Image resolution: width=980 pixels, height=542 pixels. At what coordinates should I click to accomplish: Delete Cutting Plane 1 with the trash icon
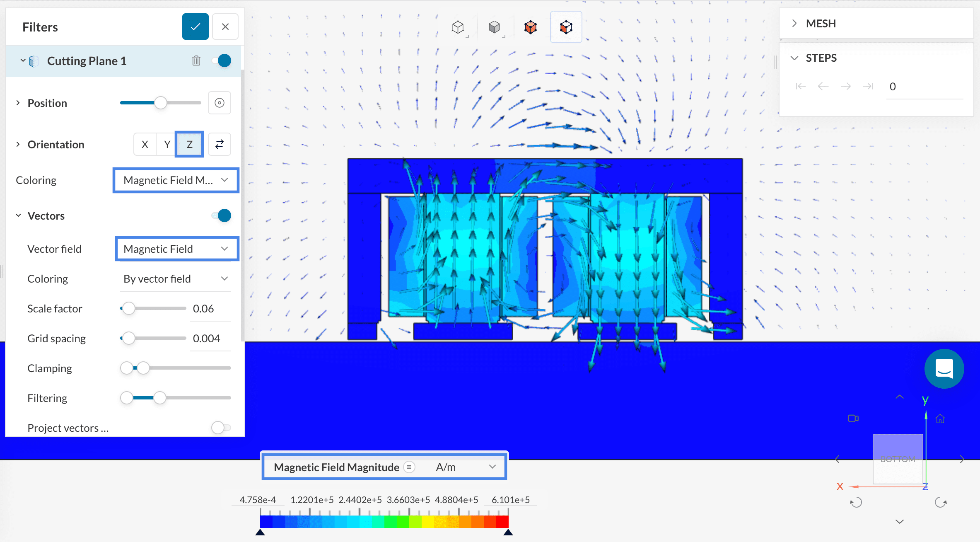[196, 60]
